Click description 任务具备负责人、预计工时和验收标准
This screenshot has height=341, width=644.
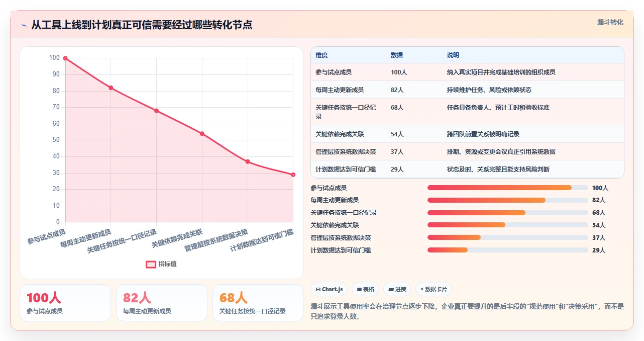pos(498,108)
